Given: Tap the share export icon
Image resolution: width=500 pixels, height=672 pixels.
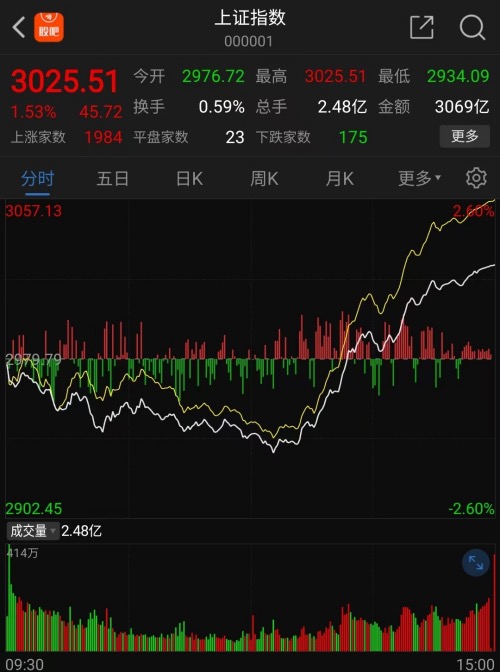Looking at the screenshot, I should (422, 27).
